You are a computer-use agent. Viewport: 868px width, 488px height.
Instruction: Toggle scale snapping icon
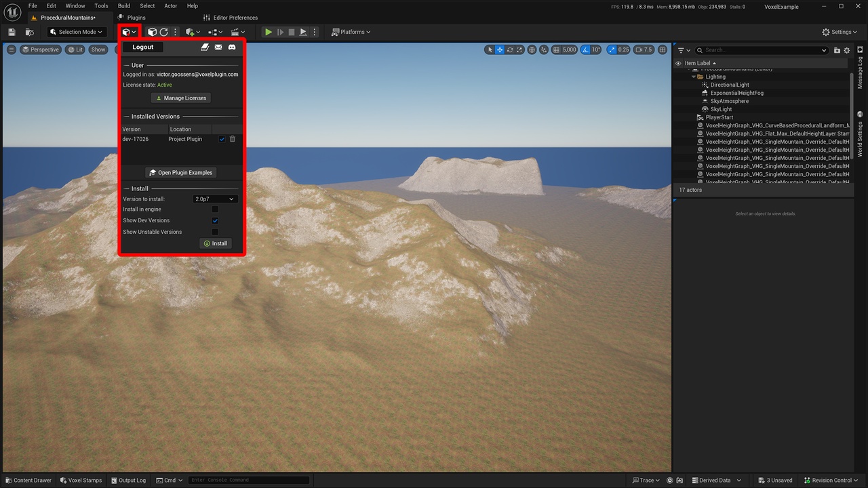click(x=612, y=49)
